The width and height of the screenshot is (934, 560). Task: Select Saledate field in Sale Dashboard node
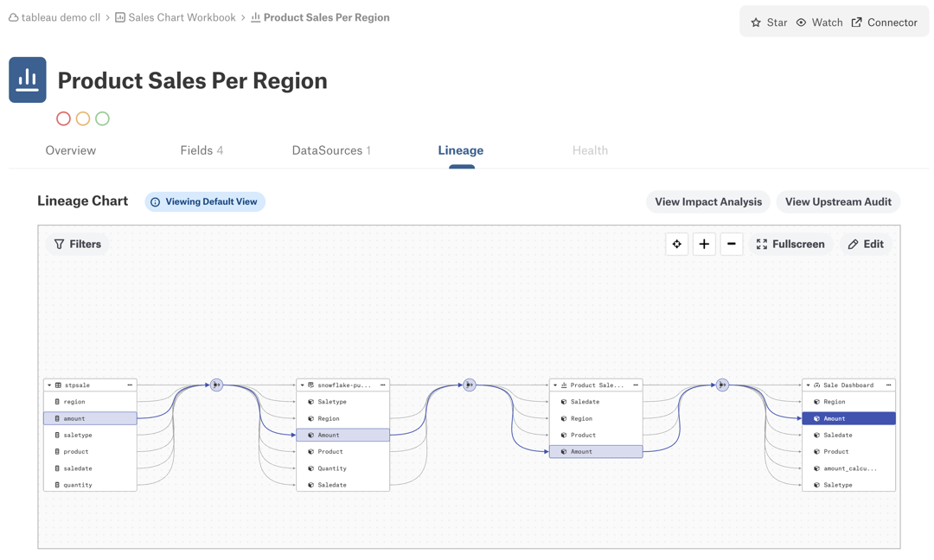[x=849, y=435]
